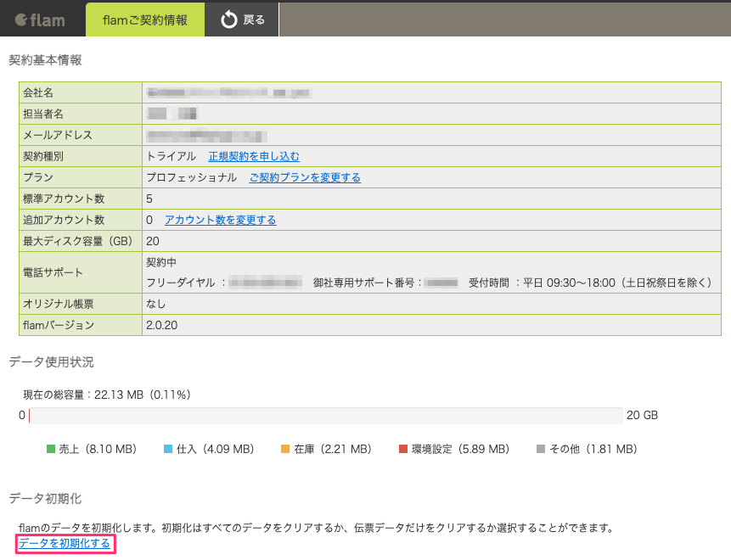Click データを初期化する link
This screenshot has width=731, height=560.
tap(65, 543)
